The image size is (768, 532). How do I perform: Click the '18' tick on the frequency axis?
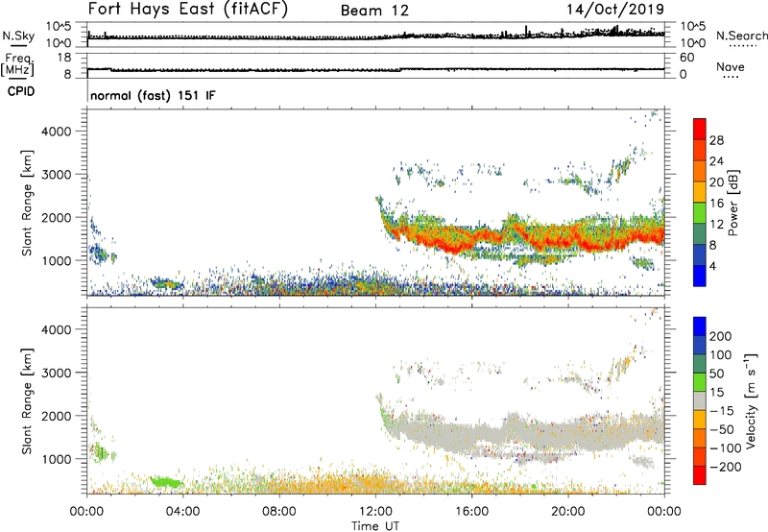click(x=64, y=58)
